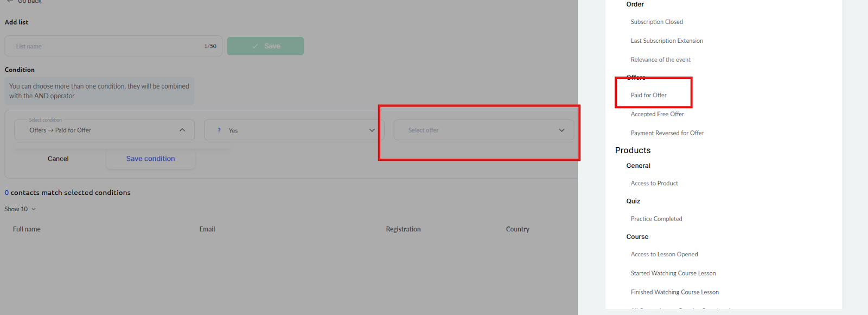This screenshot has width=868, height=315.
Task: Collapse the Select condition chevron arrow
Action: pyautogui.click(x=182, y=130)
